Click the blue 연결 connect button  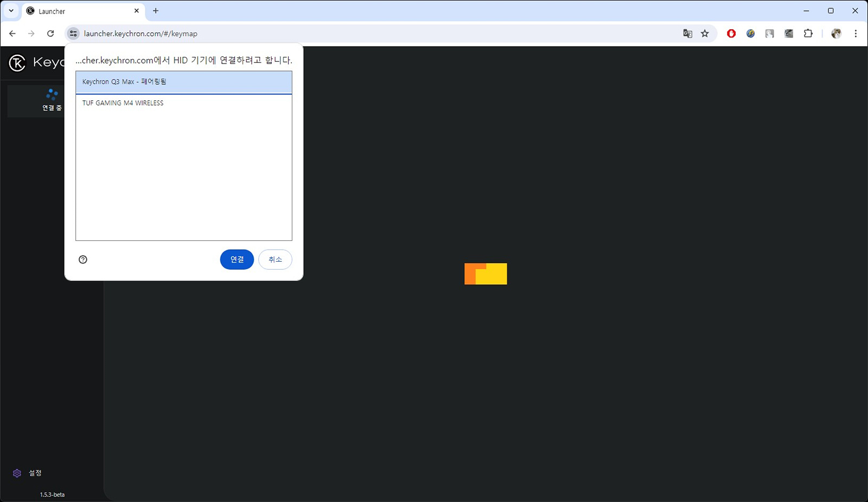tap(237, 259)
